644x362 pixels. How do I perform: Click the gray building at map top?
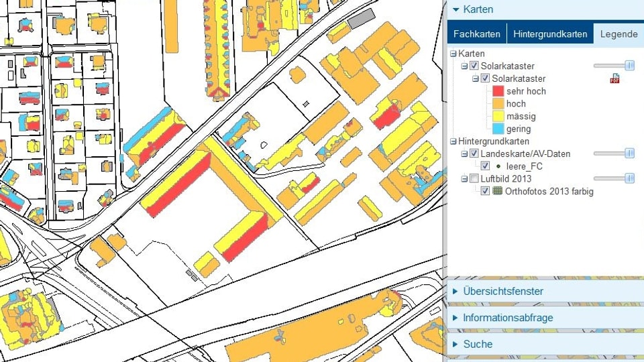pyautogui.click(x=361, y=19)
